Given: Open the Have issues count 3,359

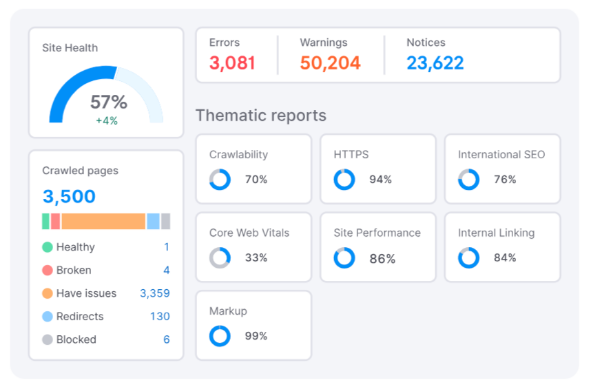Looking at the screenshot, I should 155,293.
